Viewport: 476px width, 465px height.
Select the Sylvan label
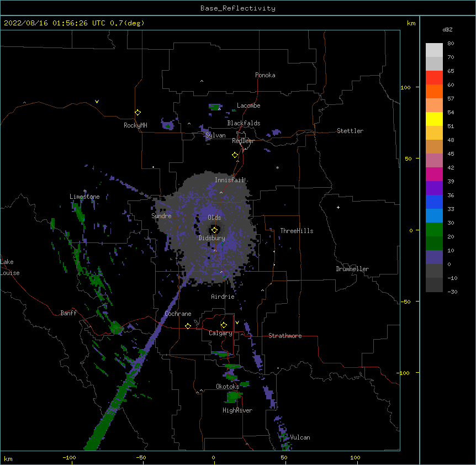pyautogui.click(x=215, y=135)
